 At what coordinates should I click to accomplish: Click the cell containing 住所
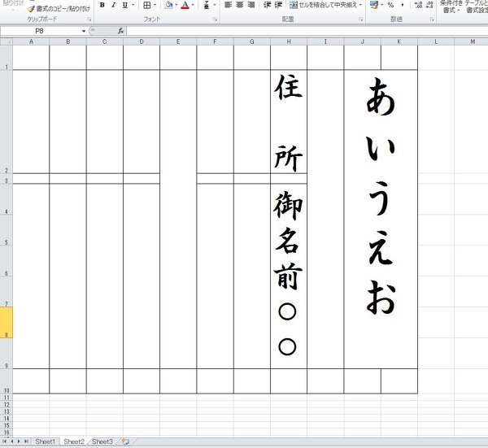point(289,122)
